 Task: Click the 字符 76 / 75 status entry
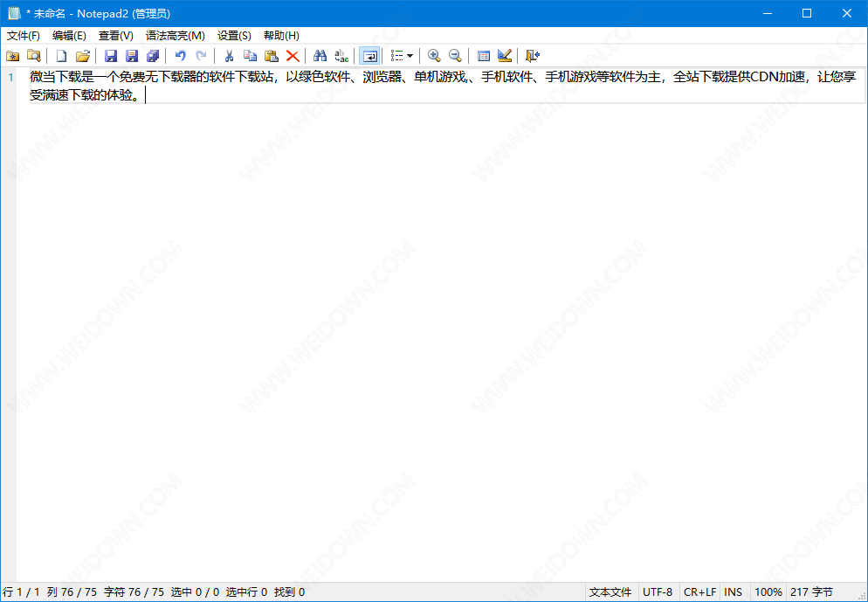coord(134,592)
